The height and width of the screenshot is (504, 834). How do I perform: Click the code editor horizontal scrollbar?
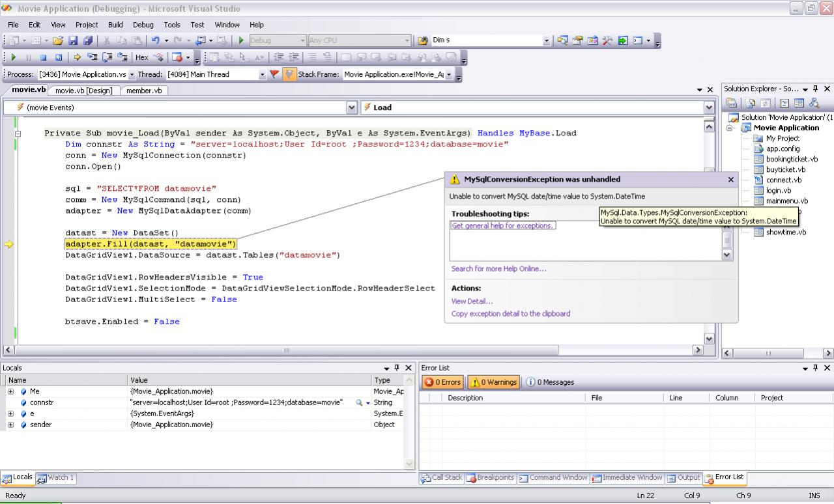click(x=287, y=350)
